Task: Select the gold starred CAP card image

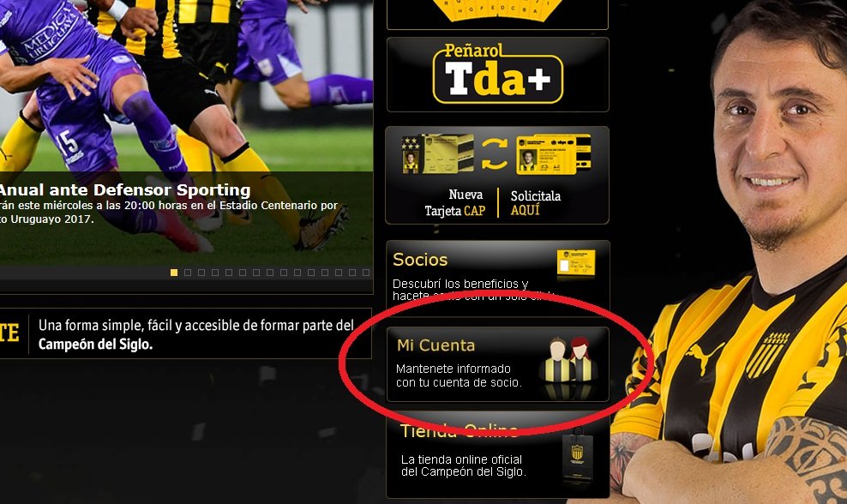Action: click(x=437, y=154)
